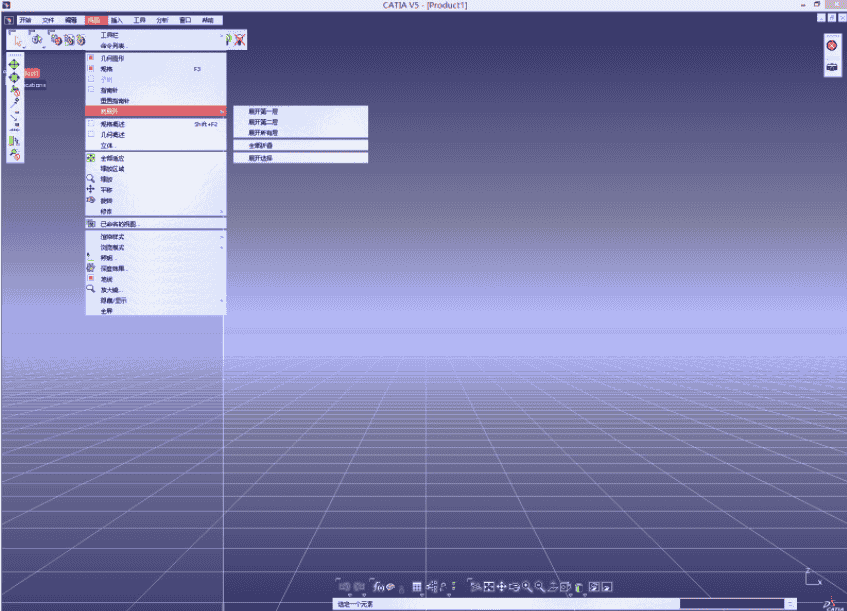Select the Zoom In magnifier in bottom toolbar
Screen dimensions: 847x611
pos(527,587)
